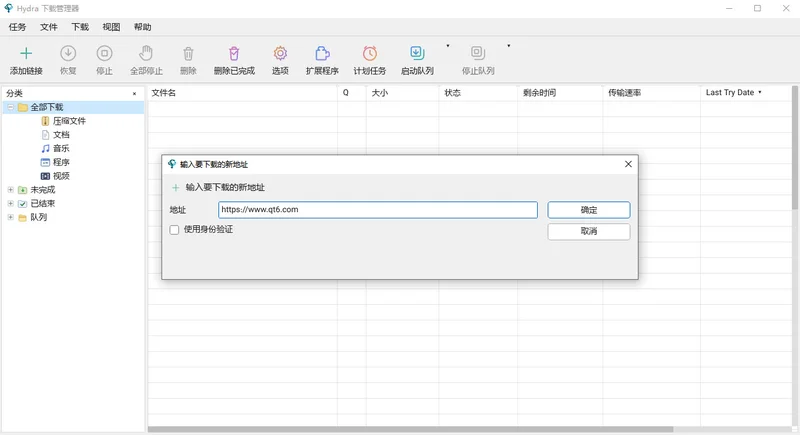The height and width of the screenshot is (435, 800).
Task: Click the 添加链接 plus icon
Action: (x=26, y=53)
